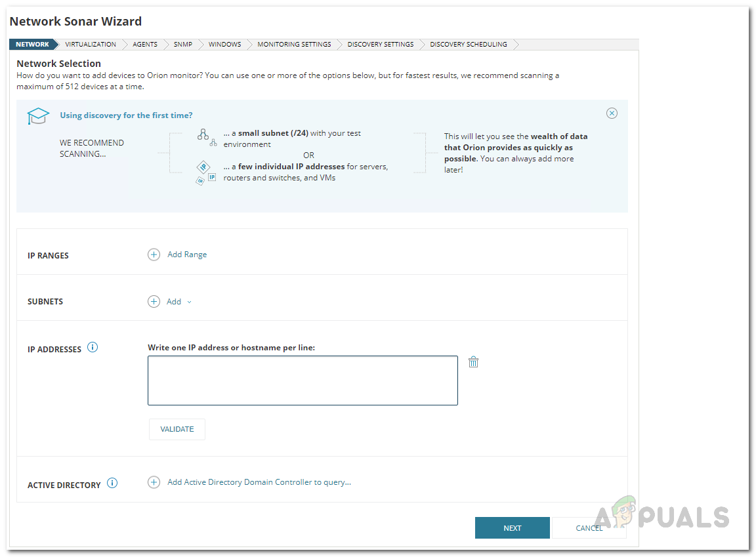
Task: Click the graduation cap icon in the tip
Action: [37, 116]
